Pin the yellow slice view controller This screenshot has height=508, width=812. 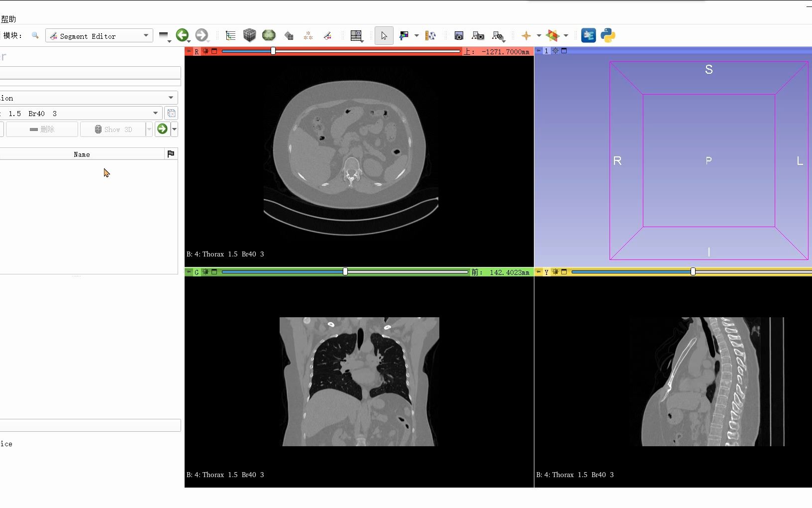[x=539, y=272]
